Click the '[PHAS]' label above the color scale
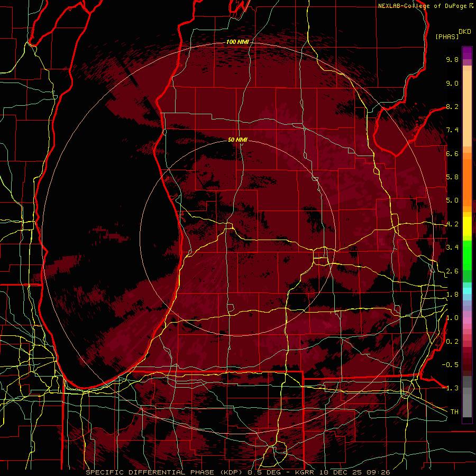The width and height of the screenshot is (476, 476). pos(447,36)
